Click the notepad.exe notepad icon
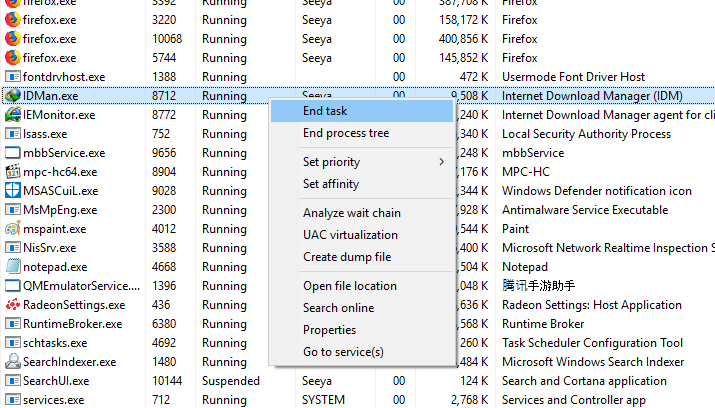The height and width of the screenshot is (408, 715). (12, 266)
